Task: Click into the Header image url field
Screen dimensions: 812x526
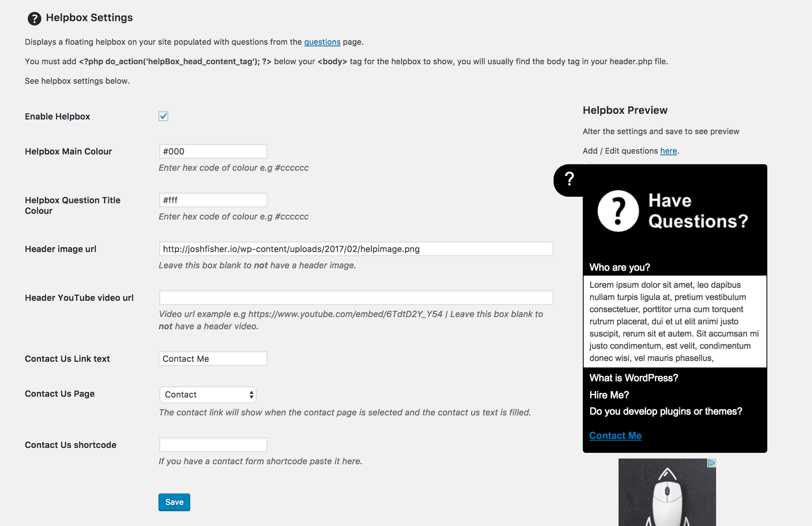Action: pos(356,249)
